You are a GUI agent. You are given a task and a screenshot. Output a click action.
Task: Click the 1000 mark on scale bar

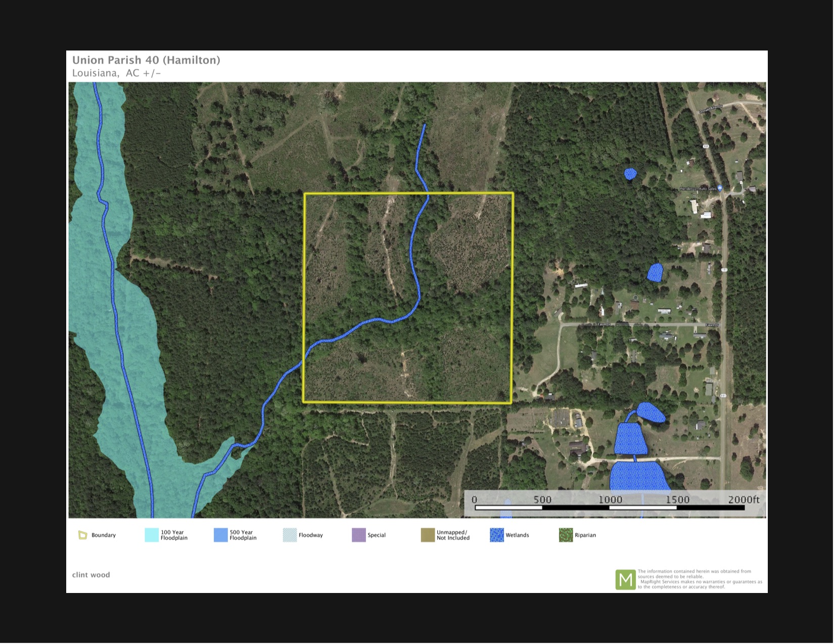(x=610, y=500)
